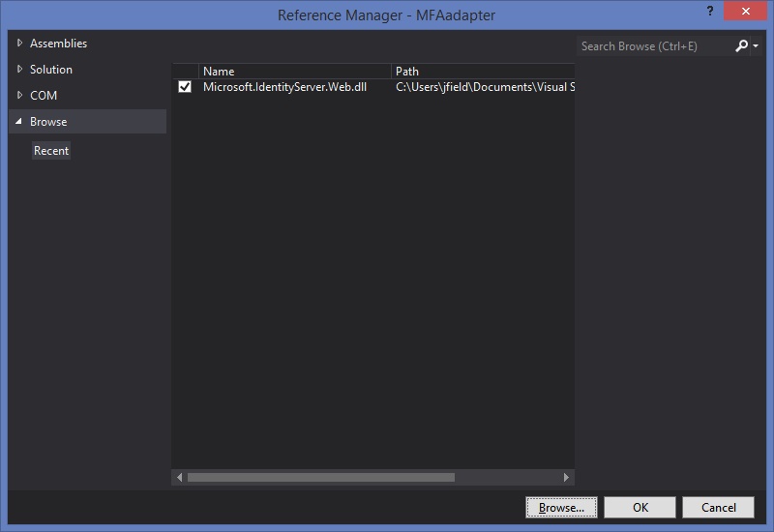Screen dimensions: 774x532
Task: Sort by the Name column header
Action: pyautogui.click(x=294, y=71)
